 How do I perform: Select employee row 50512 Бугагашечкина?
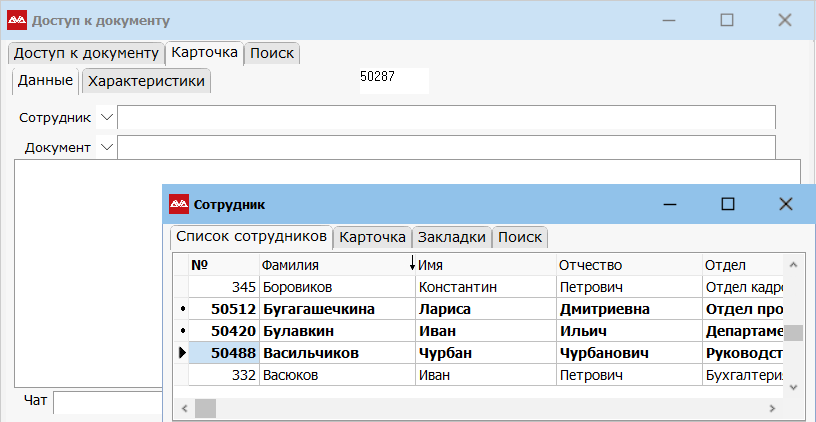point(335,309)
